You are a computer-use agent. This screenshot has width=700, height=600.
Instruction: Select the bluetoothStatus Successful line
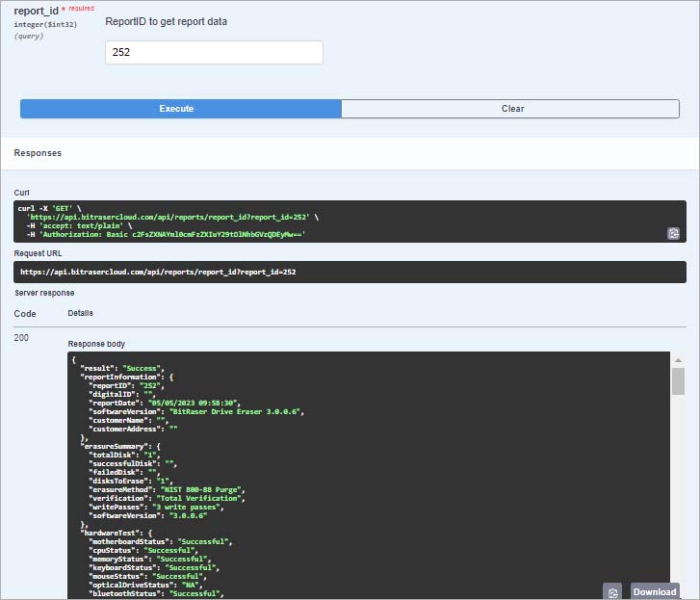(x=156, y=593)
